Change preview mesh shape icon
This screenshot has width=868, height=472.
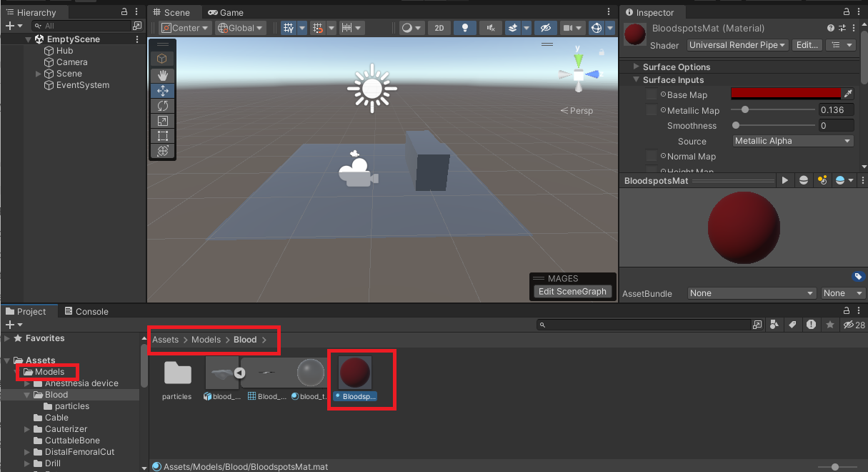pyautogui.click(x=804, y=181)
